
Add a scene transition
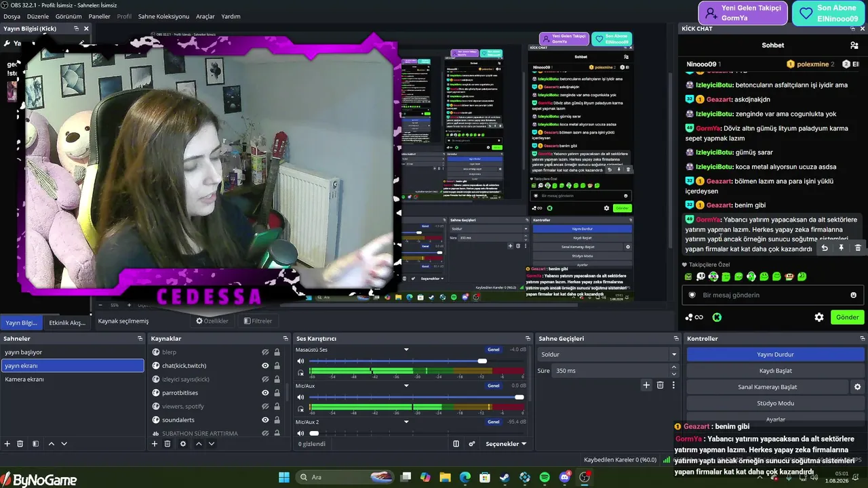tap(646, 385)
